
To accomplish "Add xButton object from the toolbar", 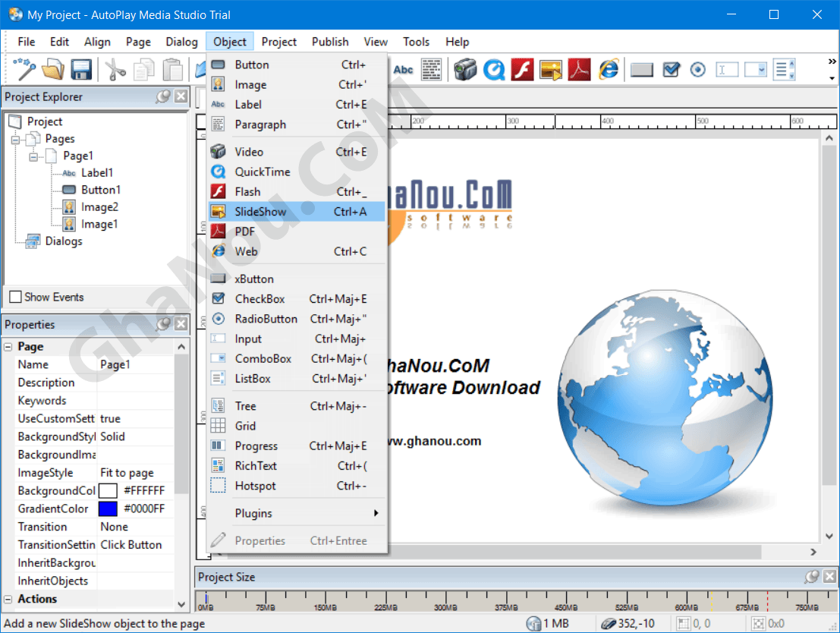I will pyautogui.click(x=642, y=70).
